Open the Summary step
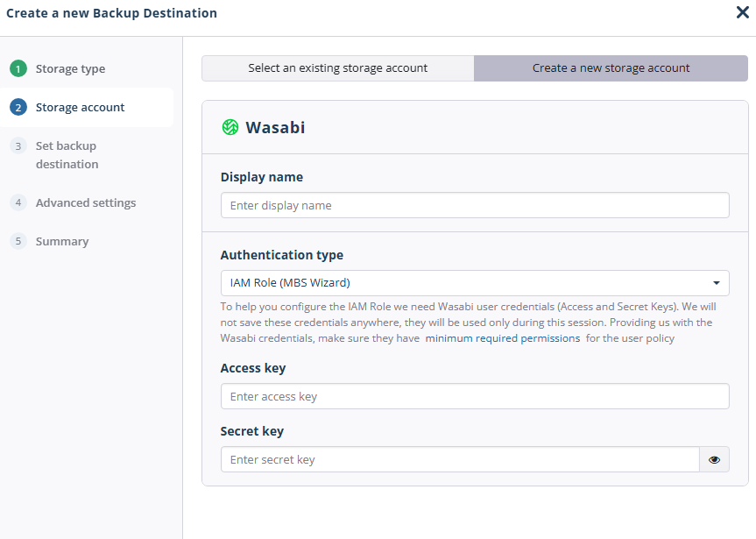756x539 pixels. click(62, 241)
